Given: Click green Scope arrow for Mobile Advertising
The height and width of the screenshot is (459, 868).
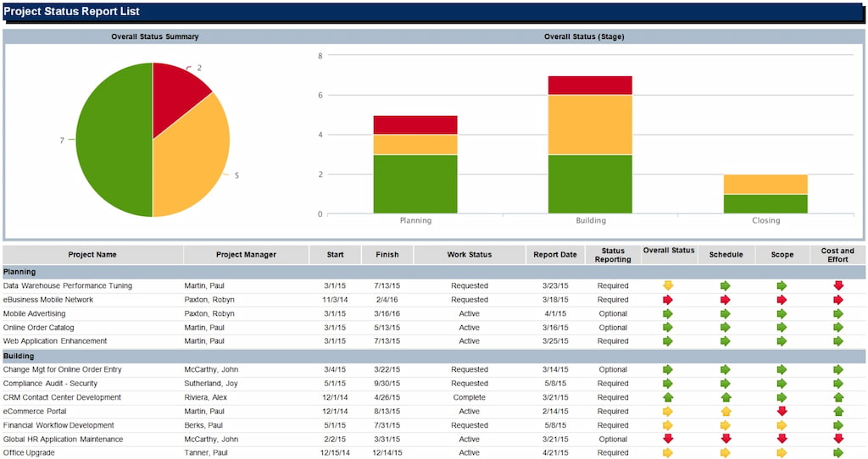Looking at the screenshot, I should click(782, 314).
